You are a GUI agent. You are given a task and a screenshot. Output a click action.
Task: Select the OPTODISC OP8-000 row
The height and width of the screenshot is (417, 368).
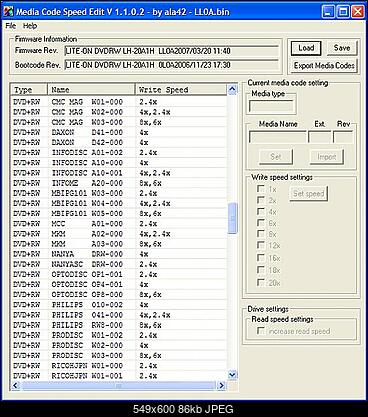click(x=119, y=294)
